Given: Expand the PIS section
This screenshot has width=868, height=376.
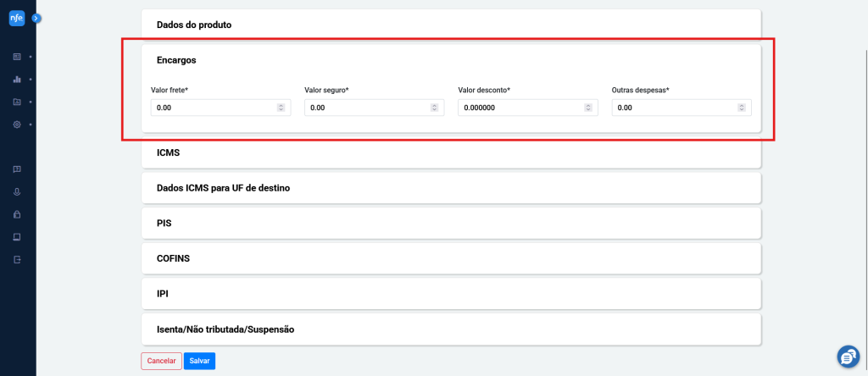Looking at the screenshot, I should tap(451, 224).
